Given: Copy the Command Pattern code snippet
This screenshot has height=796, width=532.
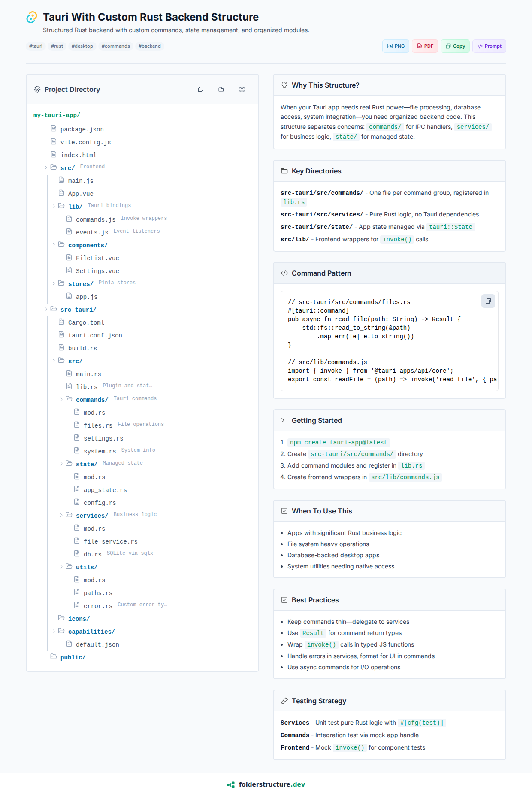Looking at the screenshot, I should pyautogui.click(x=488, y=301).
